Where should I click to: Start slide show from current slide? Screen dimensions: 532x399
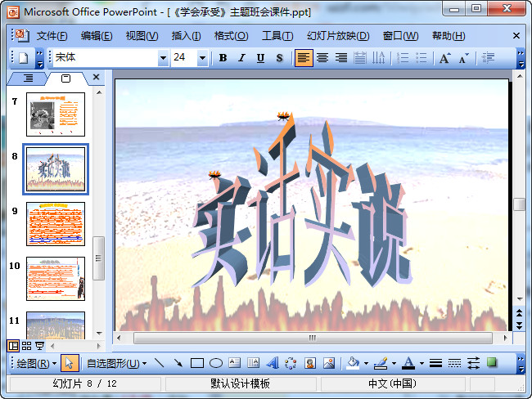pyautogui.click(x=40, y=346)
